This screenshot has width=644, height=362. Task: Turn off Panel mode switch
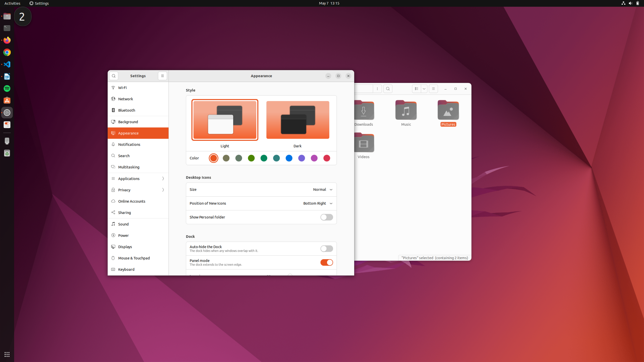pyautogui.click(x=327, y=262)
